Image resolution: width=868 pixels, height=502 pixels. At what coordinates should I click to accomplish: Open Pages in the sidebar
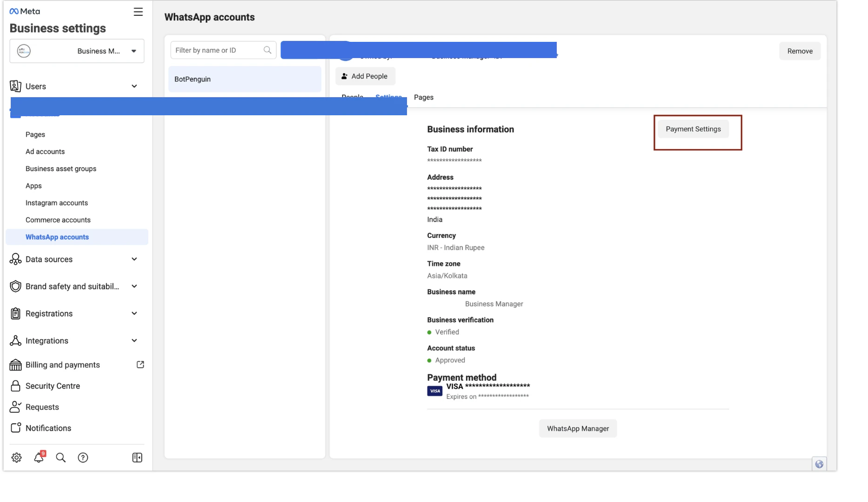[35, 134]
